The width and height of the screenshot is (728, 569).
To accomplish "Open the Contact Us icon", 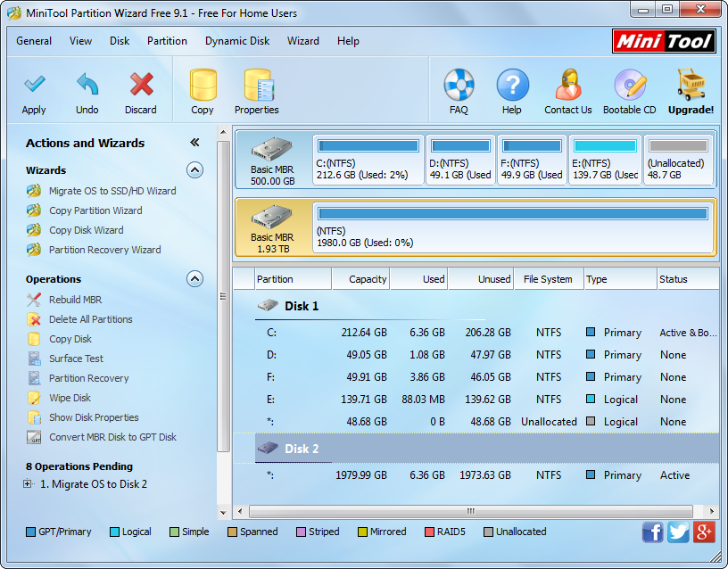I will coord(568,85).
